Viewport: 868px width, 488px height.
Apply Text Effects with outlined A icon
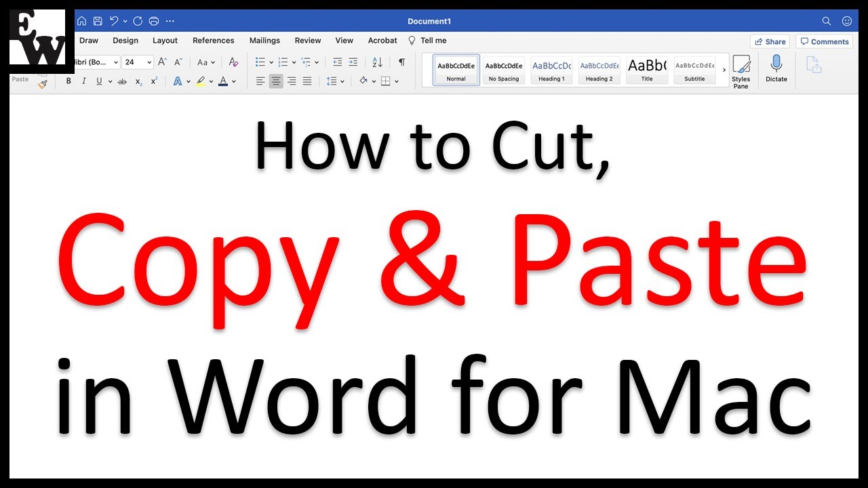tap(178, 81)
